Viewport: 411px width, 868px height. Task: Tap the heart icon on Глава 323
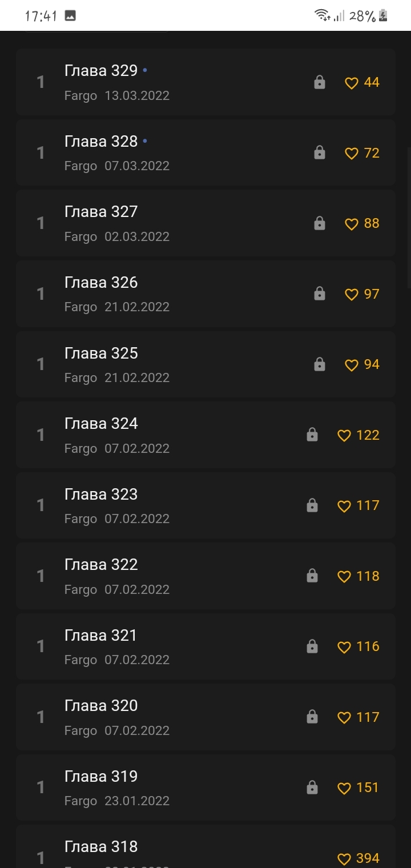[x=344, y=506]
